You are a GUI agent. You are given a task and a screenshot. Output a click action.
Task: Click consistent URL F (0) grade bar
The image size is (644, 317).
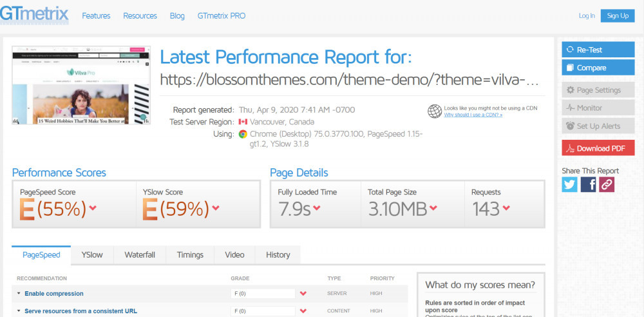[263, 311]
